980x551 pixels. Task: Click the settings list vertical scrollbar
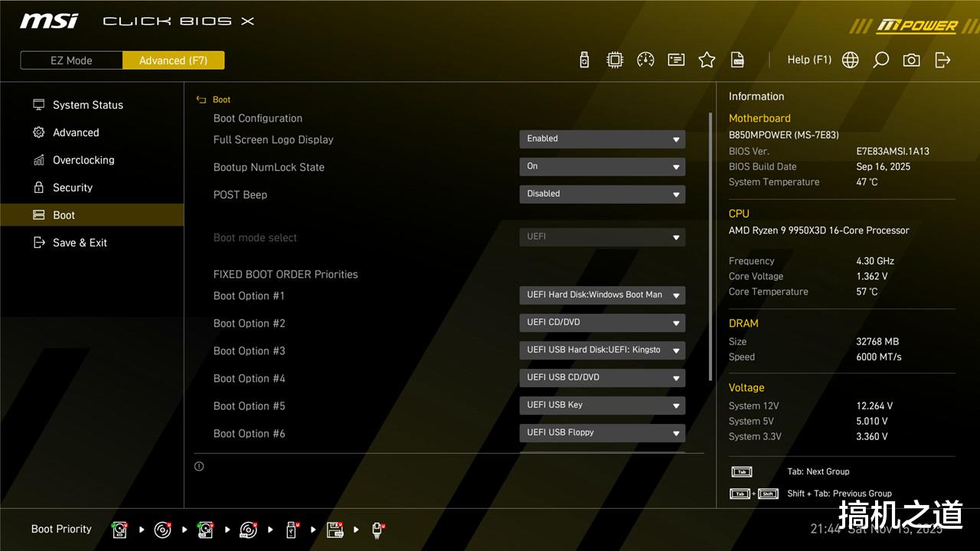[710, 246]
